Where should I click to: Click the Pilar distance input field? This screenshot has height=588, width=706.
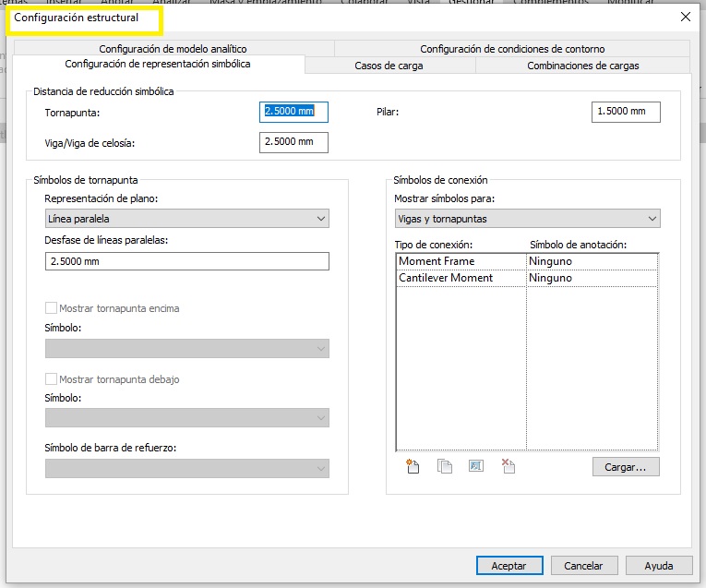pyautogui.click(x=625, y=112)
